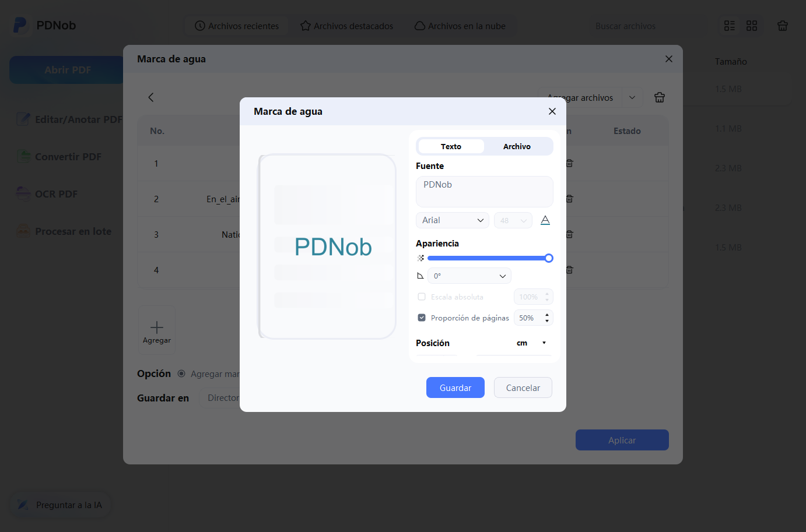The image size is (806, 532).
Task: Delete row 4 with its trash icon
Action: [x=570, y=270]
